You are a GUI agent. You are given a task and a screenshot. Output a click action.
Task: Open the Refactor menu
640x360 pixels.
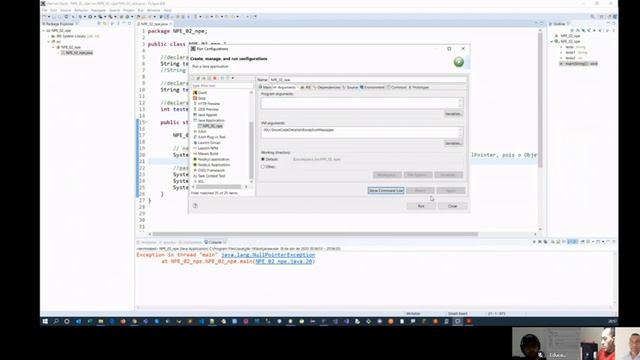[81, 10]
